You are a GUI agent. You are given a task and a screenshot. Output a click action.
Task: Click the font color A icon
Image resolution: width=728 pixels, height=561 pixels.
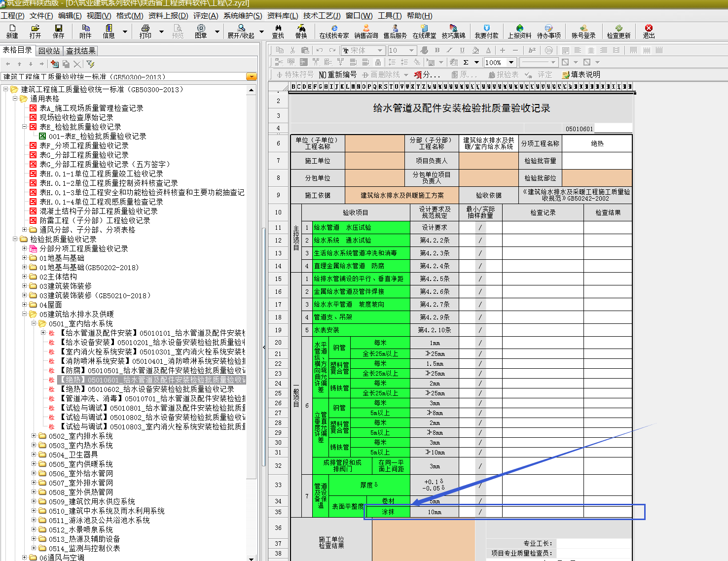pos(488,50)
